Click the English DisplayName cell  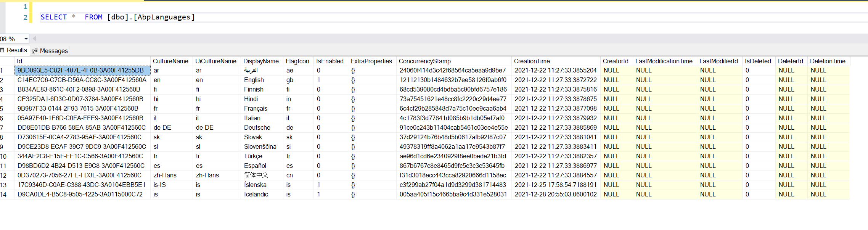pos(254,80)
